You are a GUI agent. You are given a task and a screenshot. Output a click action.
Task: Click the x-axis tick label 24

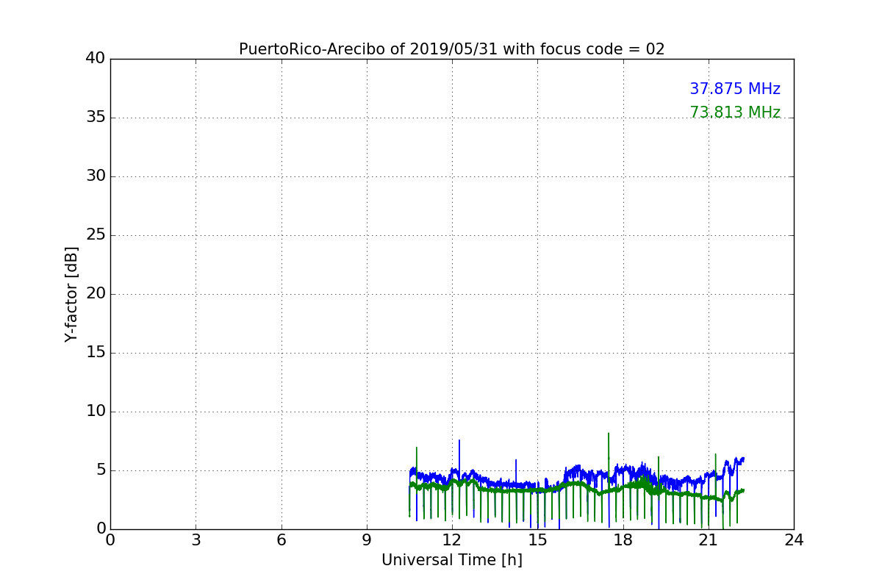(794, 539)
